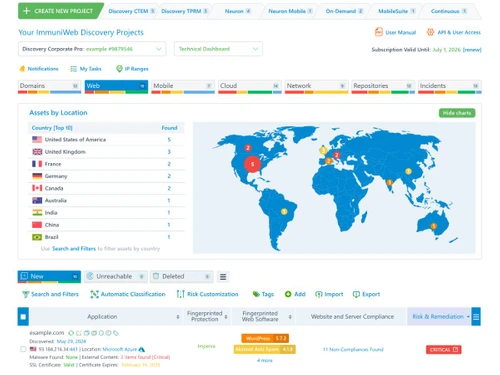Switch to the Discovery TPRM tab
This screenshot has height=375, width=500.
[184, 11]
